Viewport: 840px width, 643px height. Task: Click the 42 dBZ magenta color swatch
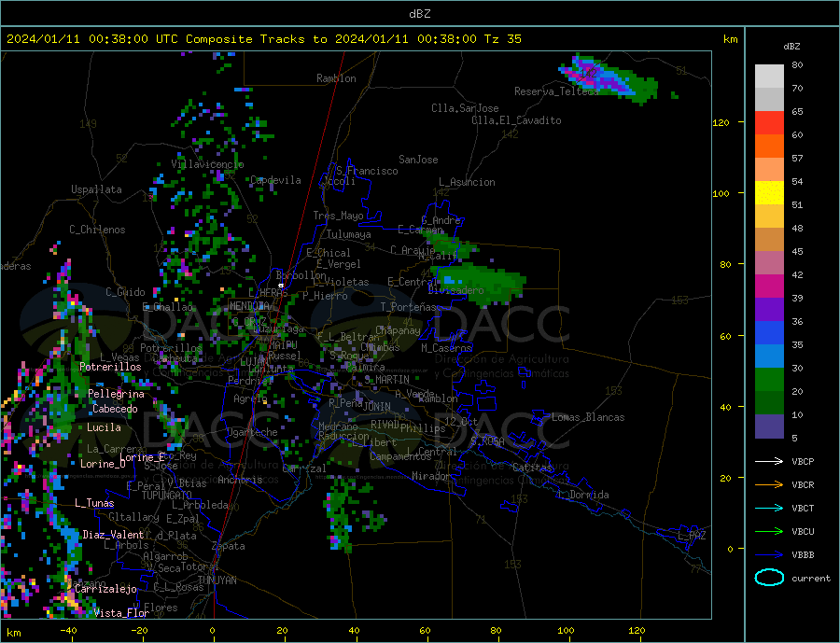coord(769,287)
